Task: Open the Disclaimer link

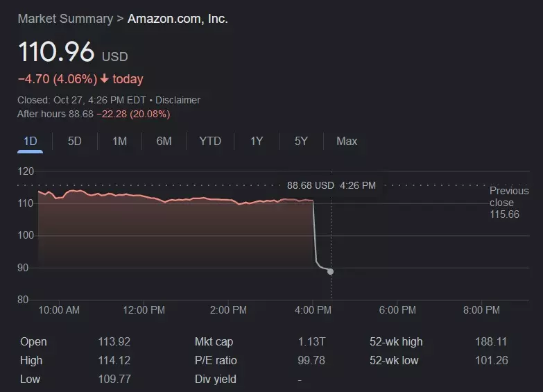Action: pyautogui.click(x=178, y=100)
